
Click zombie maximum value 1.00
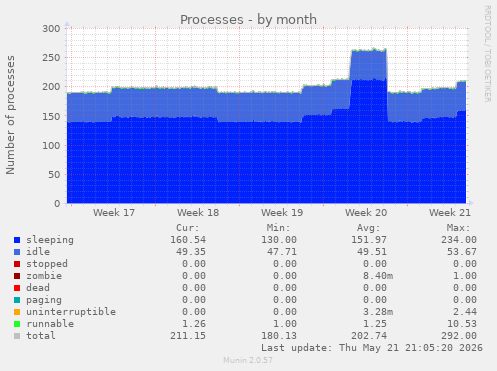(465, 276)
